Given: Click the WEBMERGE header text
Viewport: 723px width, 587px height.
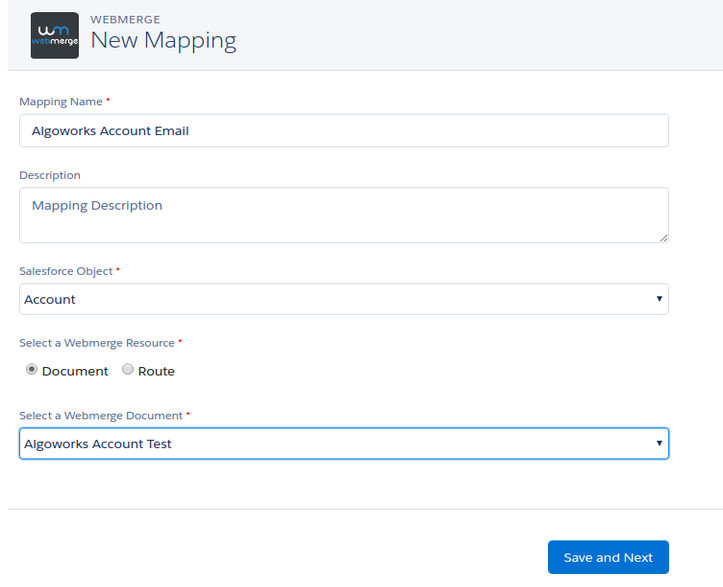Looking at the screenshot, I should pyautogui.click(x=125, y=19).
